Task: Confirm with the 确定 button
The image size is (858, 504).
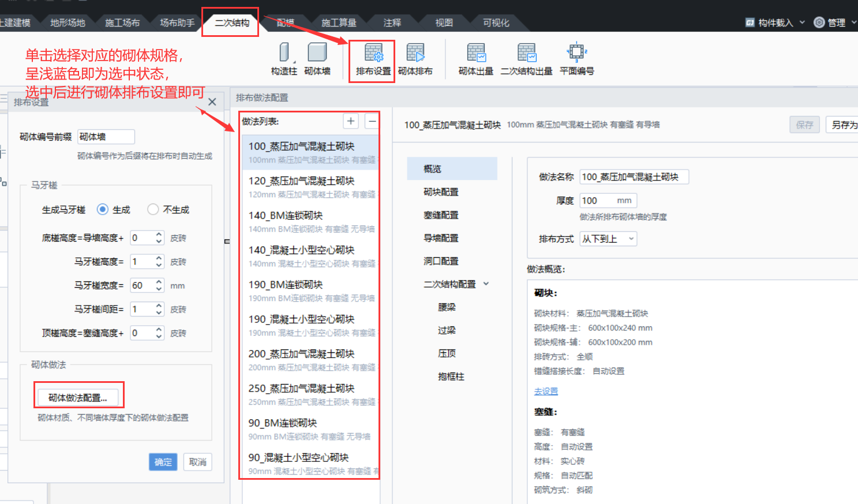Action: 163,462
